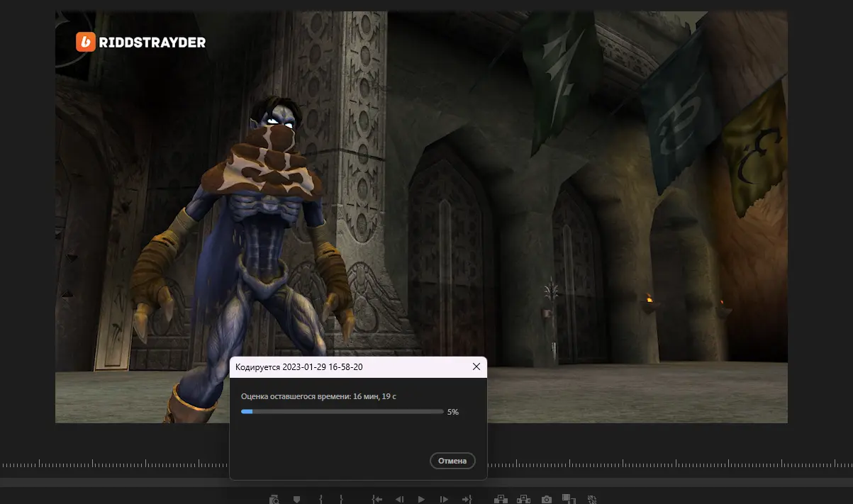Add a marker using the marker icon
The height and width of the screenshot is (504, 853).
[297, 499]
